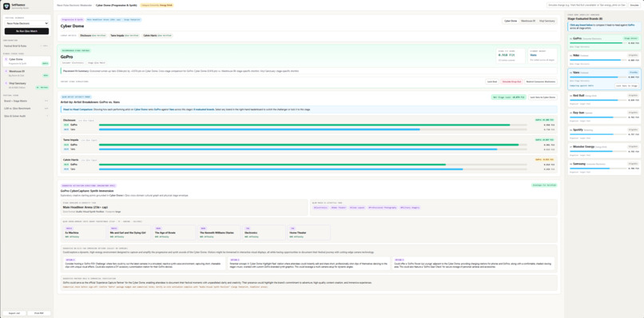Open Festival Brief & Rules in sidebar

26,46
